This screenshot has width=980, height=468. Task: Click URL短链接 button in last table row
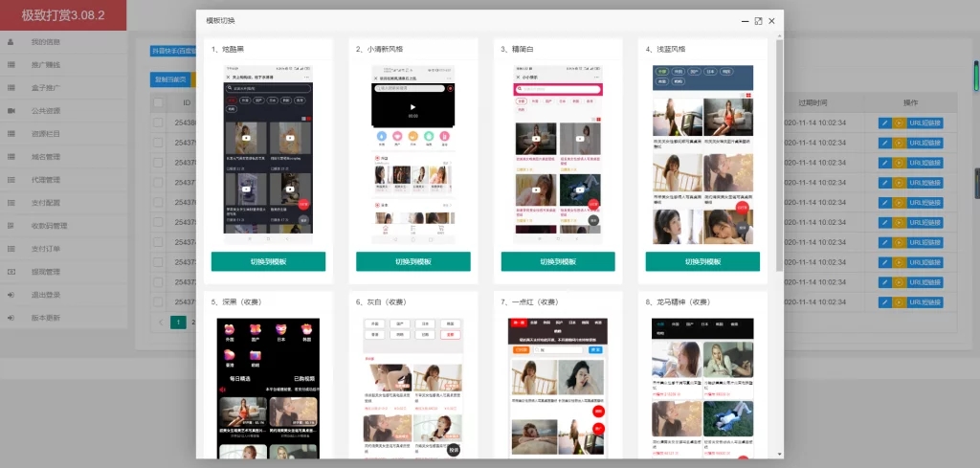click(925, 302)
